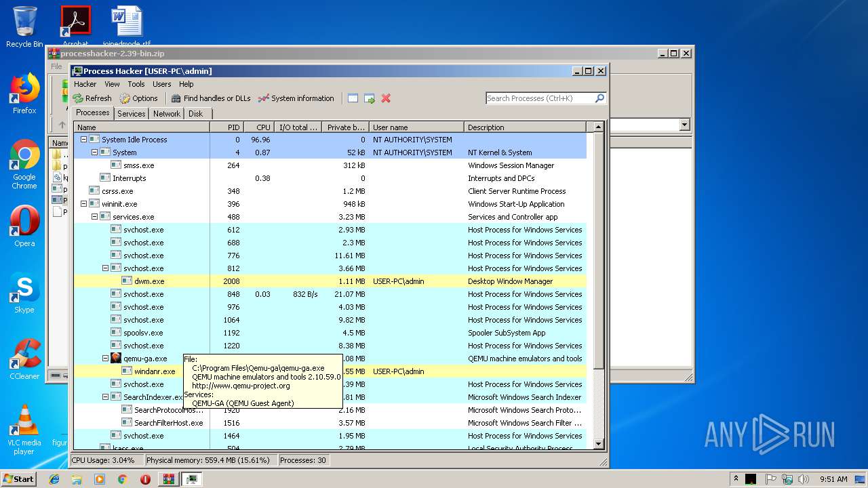Screen dimensions: 868x488
Task: Open Windows Explorer from the taskbar
Action: 77,479
